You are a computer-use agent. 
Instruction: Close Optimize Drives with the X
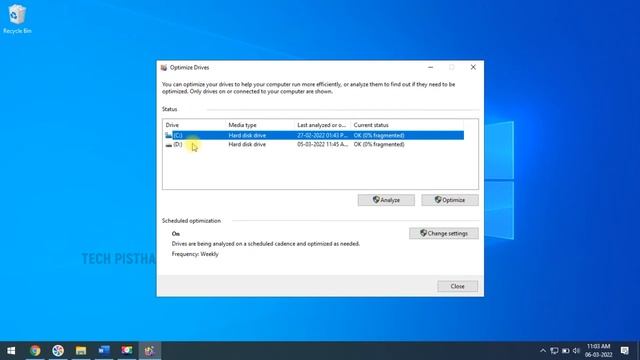click(x=473, y=67)
